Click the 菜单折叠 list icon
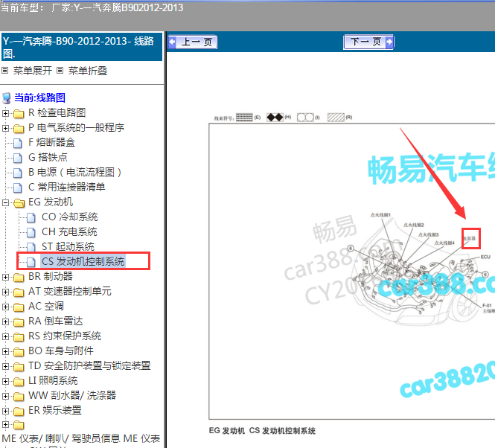 tap(60, 71)
